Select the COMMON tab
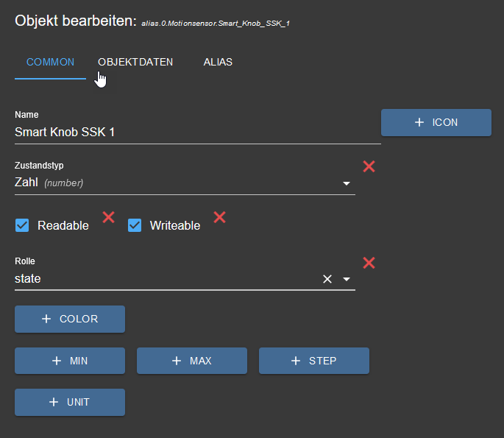The height and width of the screenshot is (438, 504). pyautogui.click(x=50, y=62)
